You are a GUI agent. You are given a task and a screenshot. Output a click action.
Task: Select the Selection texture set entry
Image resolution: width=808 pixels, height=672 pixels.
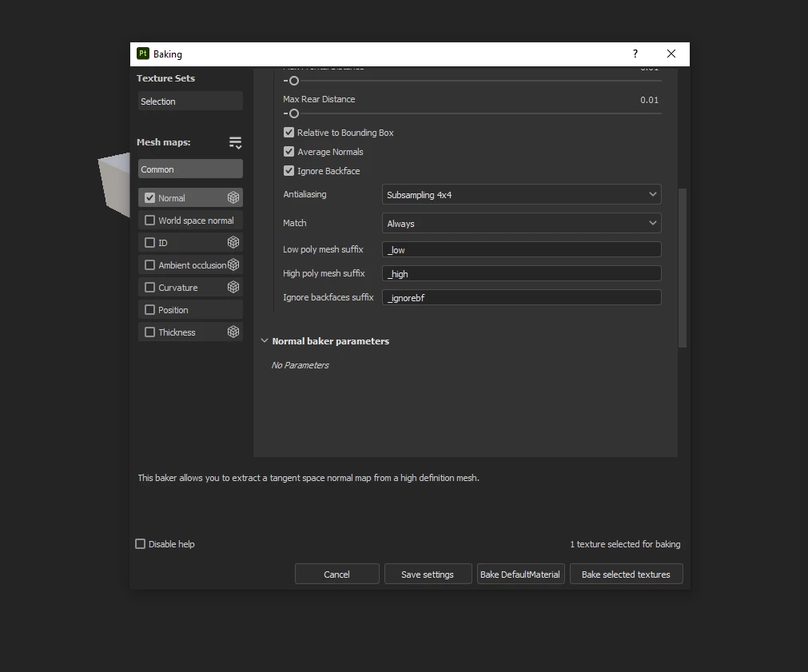(x=190, y=101)
